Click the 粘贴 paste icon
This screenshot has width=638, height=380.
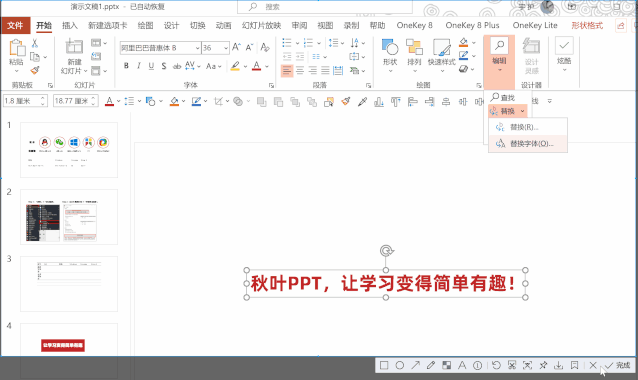pos(16,48)
